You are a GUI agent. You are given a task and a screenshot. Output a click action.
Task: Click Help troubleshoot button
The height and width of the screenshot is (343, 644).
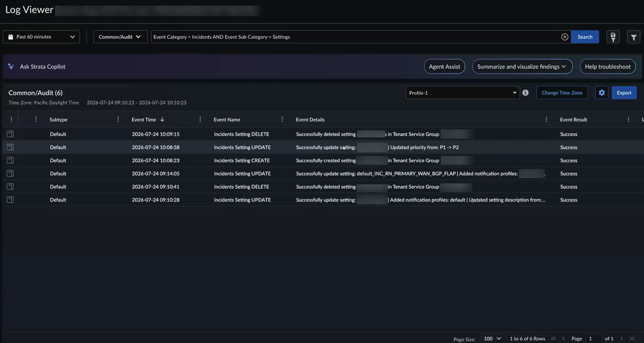[608, 67]
